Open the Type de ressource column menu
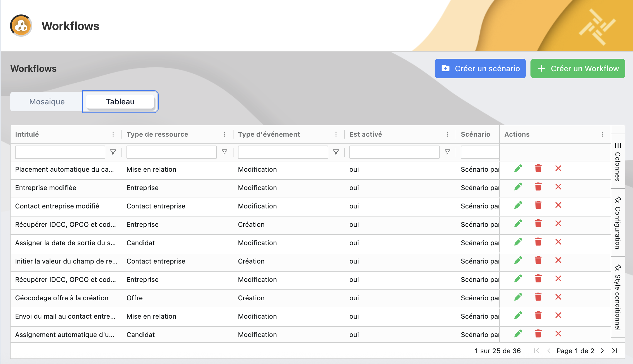This screenshot has height=364, width=633. (x=225, y=134)
